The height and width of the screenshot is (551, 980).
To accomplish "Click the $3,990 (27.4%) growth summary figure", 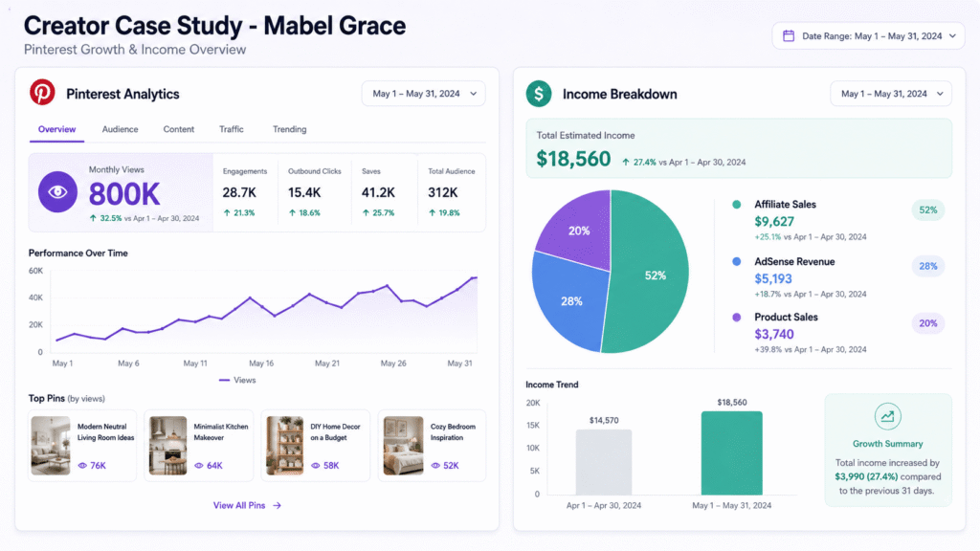I will pos(866,476).
